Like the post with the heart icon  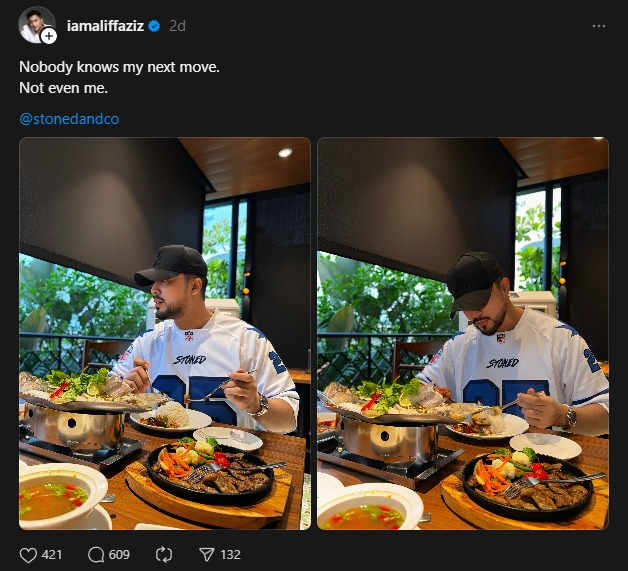(x=28, y=554)
